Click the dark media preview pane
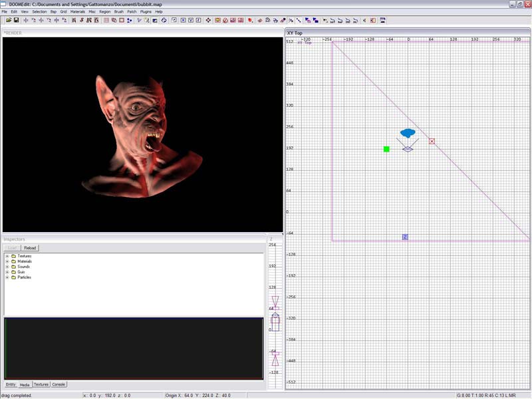 [134, 348]
